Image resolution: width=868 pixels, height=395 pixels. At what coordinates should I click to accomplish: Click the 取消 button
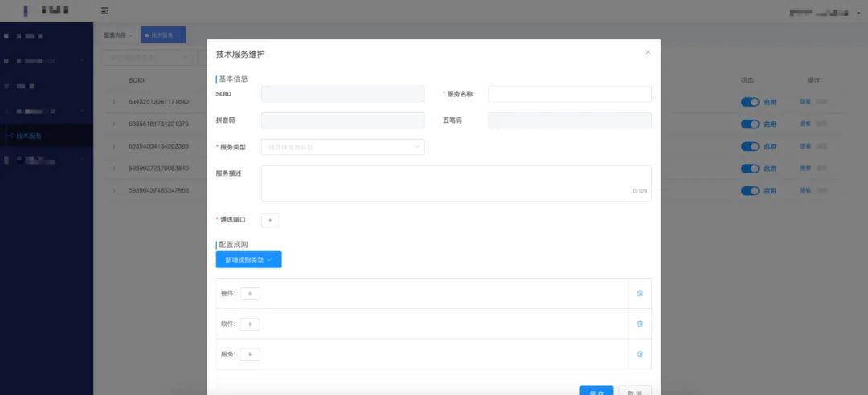pos(635,390)
